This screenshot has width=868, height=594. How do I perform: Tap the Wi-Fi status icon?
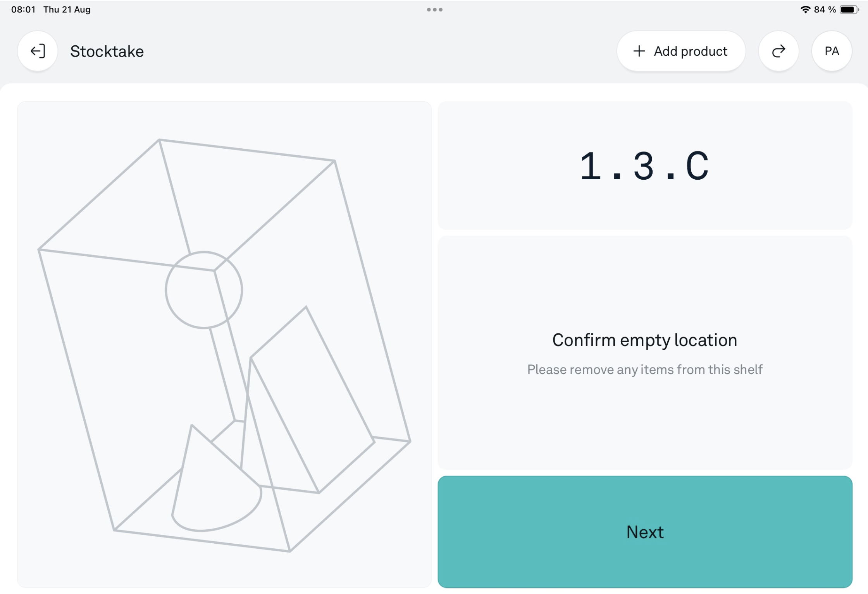(805, 10)
